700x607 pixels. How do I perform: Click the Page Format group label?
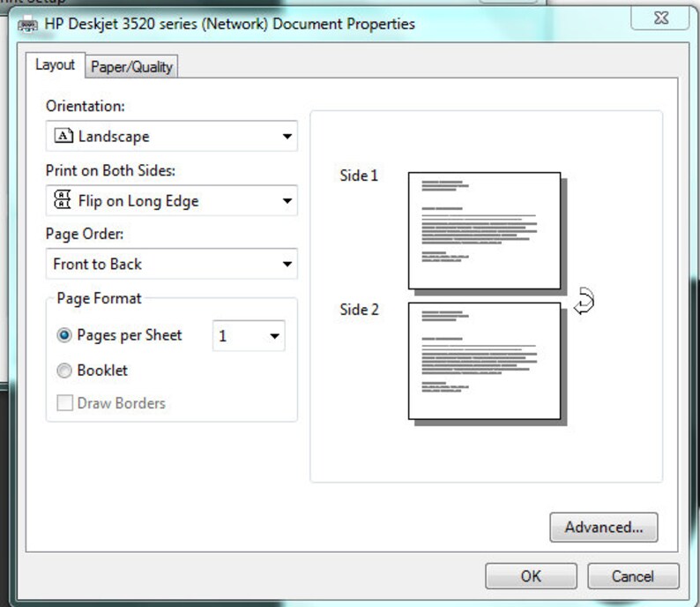click(99, 298)
